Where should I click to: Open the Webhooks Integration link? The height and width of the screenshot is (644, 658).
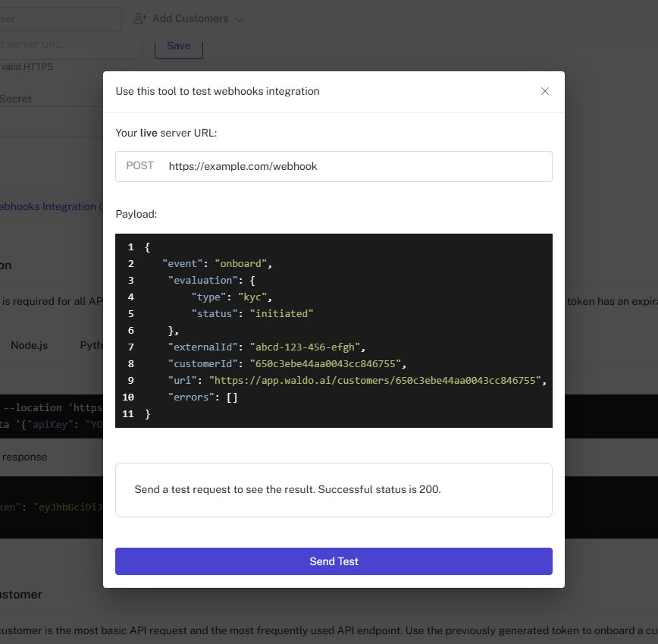point(49,206)
